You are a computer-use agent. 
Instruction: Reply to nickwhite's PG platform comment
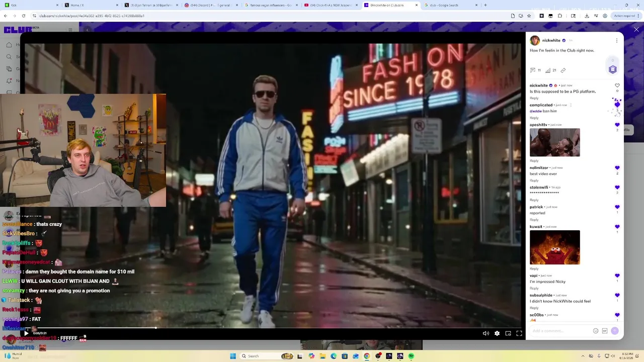tap(534, 98)
